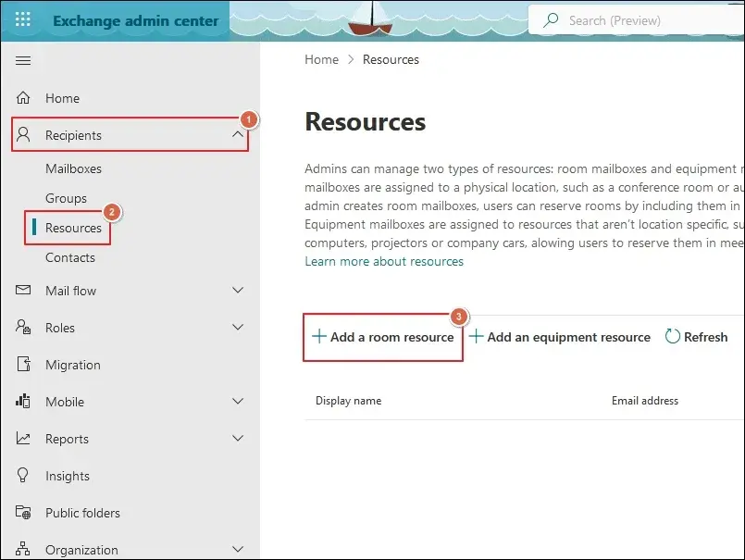The height and width of the screenshot is (560, 745).
Task: Click the Recipients person icon
Action: [x=23, y=135]
